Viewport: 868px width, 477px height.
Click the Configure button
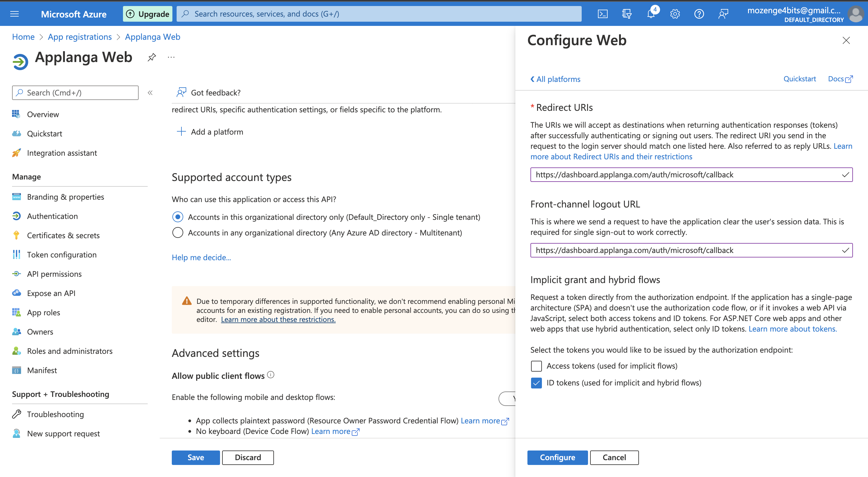point(557,457)
